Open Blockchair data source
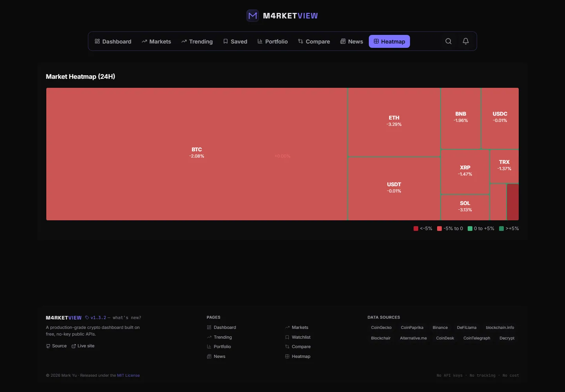Screen dimensions: 565x392 (381, 338)
